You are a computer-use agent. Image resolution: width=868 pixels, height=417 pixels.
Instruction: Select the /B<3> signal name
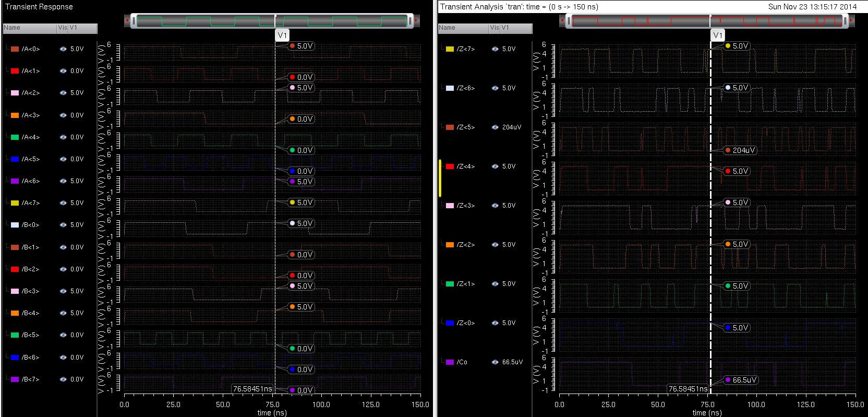(x=31, y=291)
